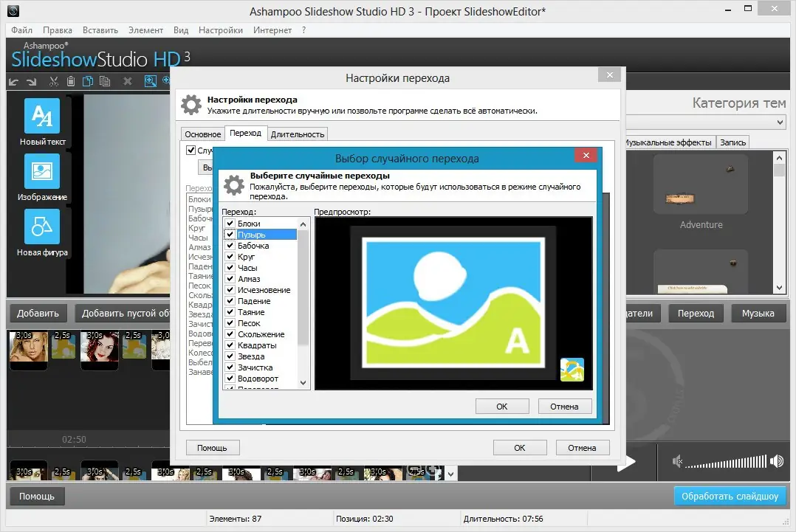The image size is (796, 532).
Task: Click down arrow of transition list scrollbar
Action: pyautogui.click(x=303, y=383)
